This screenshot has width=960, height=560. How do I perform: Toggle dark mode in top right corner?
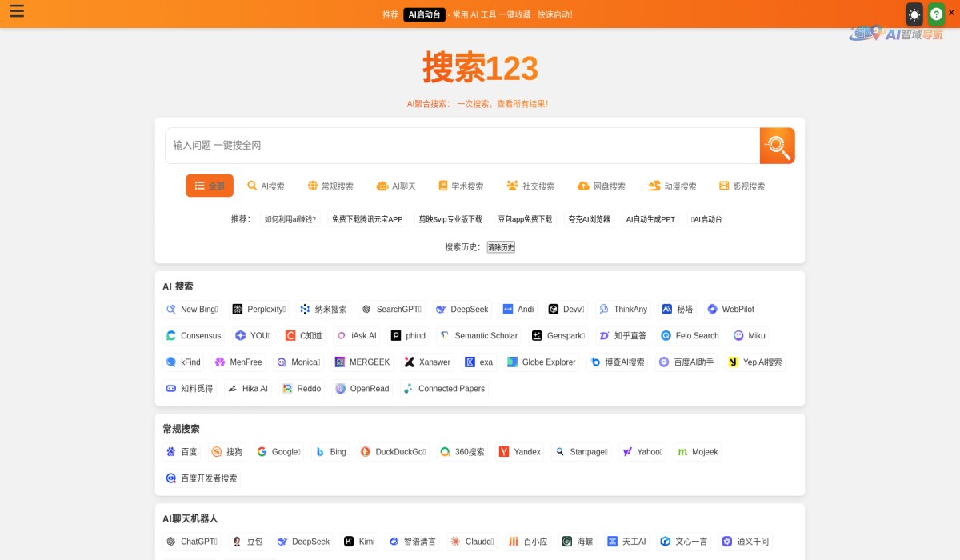(x=913, y=14)
